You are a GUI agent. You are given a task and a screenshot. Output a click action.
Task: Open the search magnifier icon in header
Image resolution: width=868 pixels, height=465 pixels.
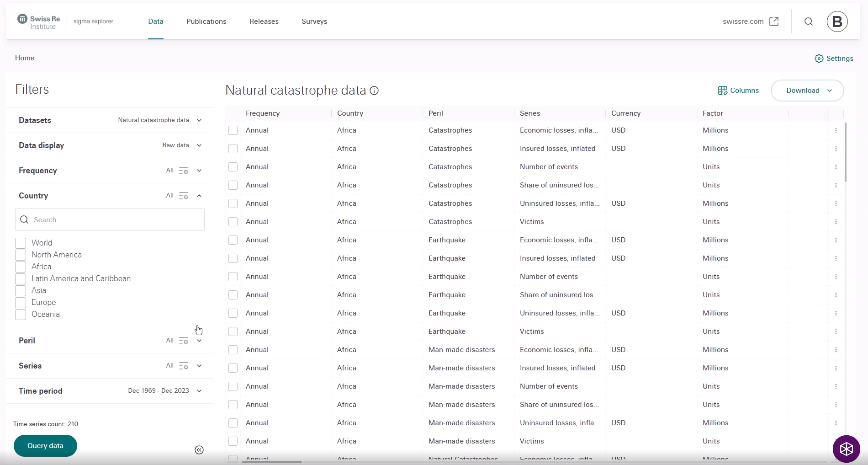point(808,21)
